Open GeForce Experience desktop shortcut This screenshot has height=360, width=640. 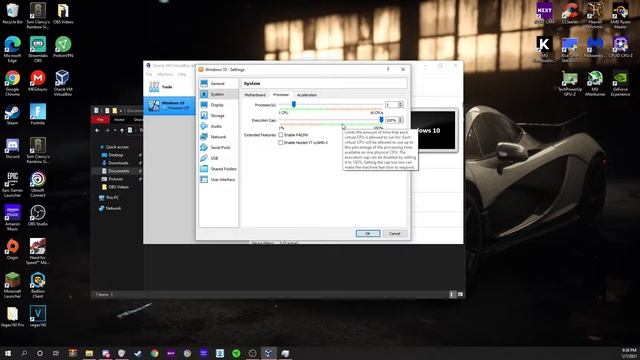(620, 83)
